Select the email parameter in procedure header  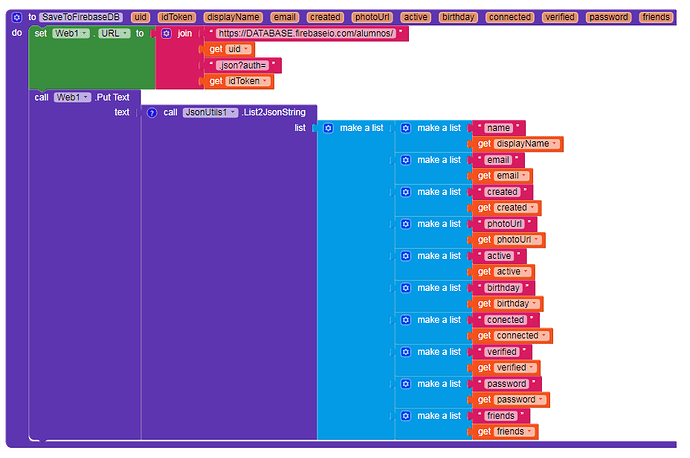click(x=285, y=17)
